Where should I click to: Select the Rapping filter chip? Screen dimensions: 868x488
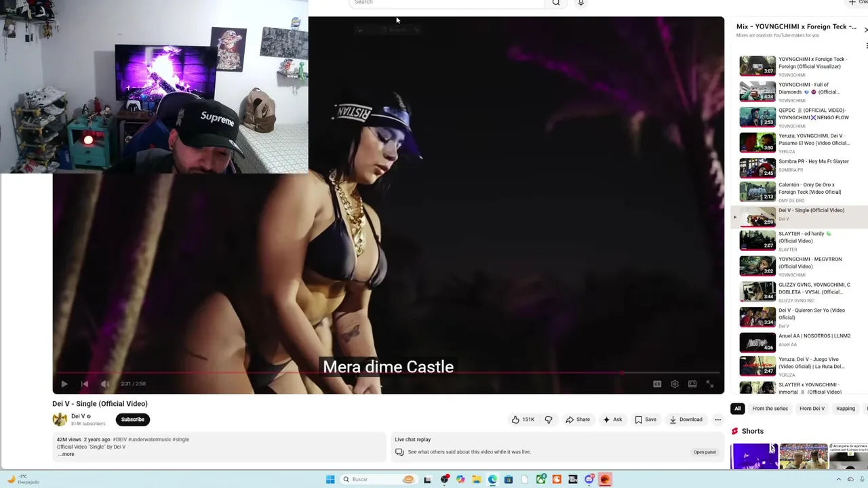pos(845,409)
